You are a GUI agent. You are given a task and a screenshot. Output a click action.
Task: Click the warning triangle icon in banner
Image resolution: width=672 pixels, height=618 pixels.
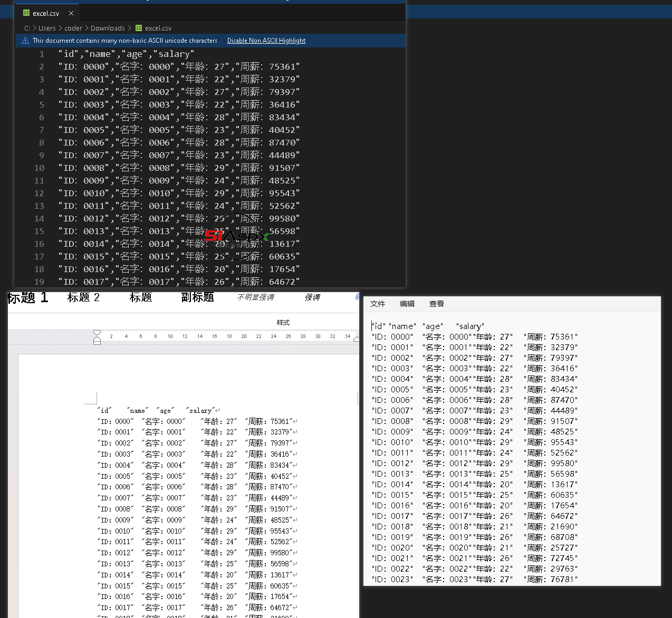25,41
